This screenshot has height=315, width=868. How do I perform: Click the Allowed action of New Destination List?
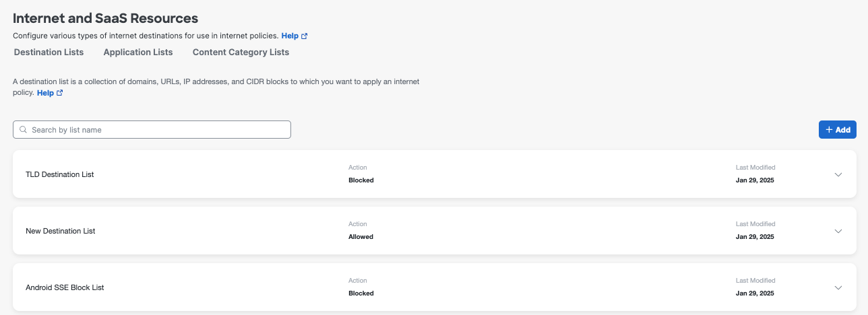click(361, 237)
